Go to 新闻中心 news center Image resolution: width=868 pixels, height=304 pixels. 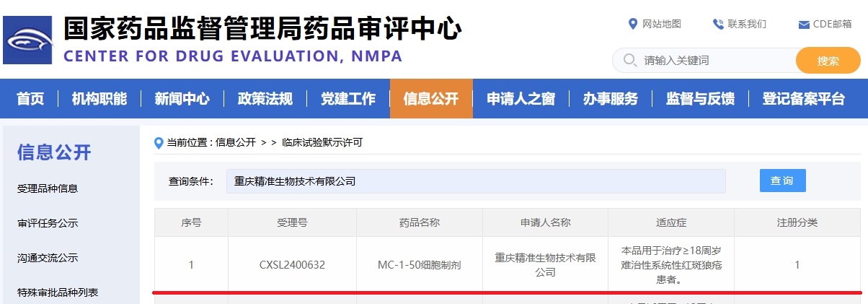pos(182,99)
